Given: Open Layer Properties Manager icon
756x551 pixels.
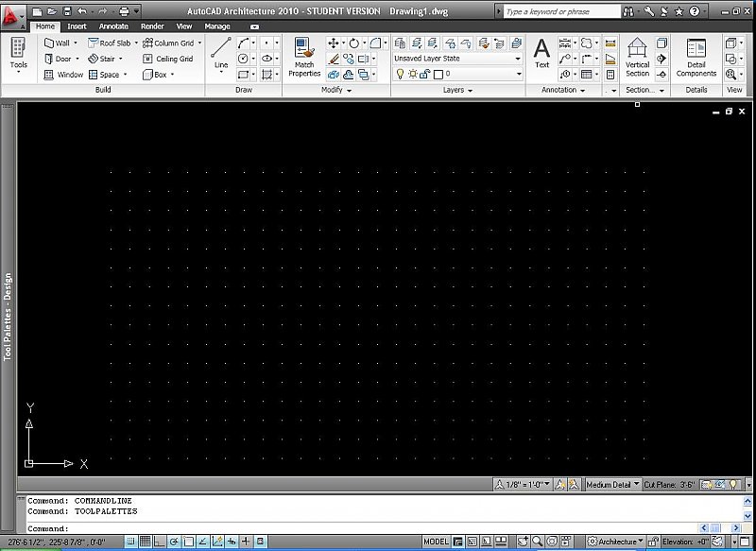Looking at the screenshot, I should click(x=400, y=43).
